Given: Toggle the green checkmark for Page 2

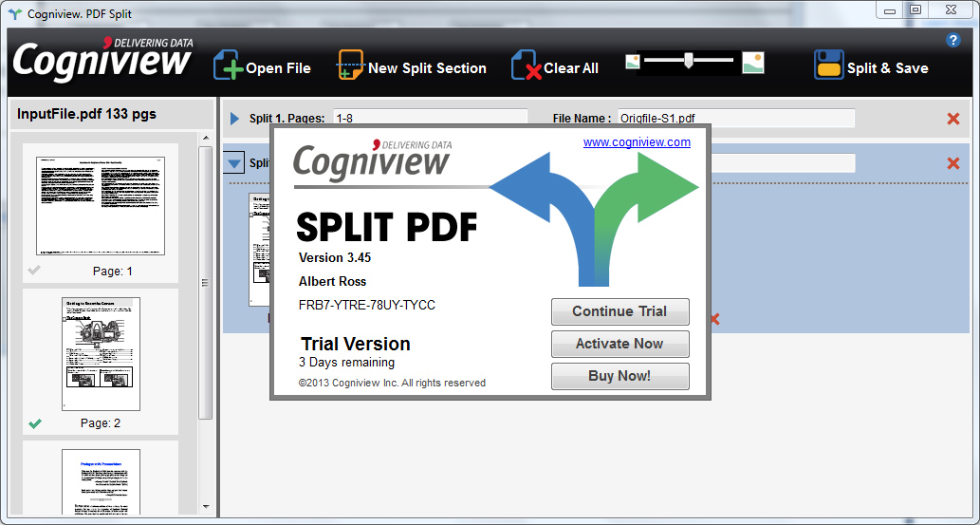Looking at the screenshot, I should click(35, 423).
